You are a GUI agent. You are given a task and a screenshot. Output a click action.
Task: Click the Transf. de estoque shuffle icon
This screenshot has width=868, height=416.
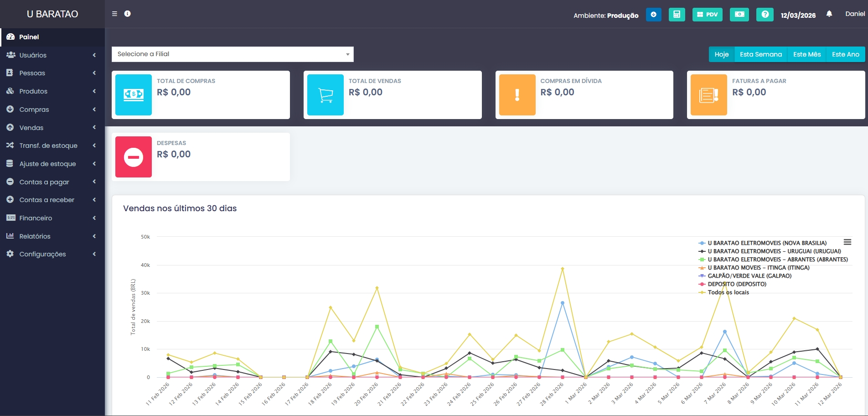(10, 146)
